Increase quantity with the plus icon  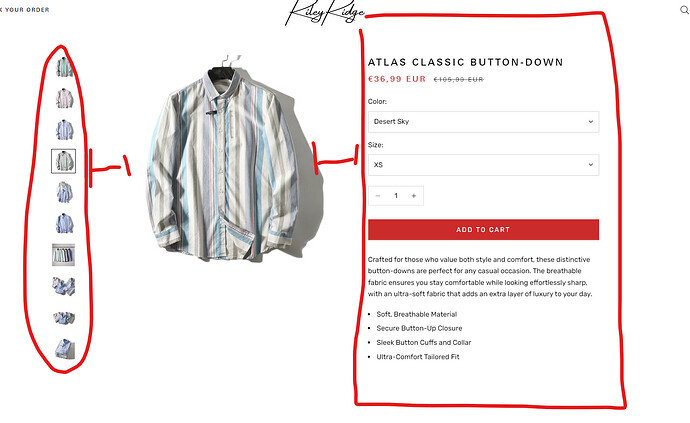(414, 196)
